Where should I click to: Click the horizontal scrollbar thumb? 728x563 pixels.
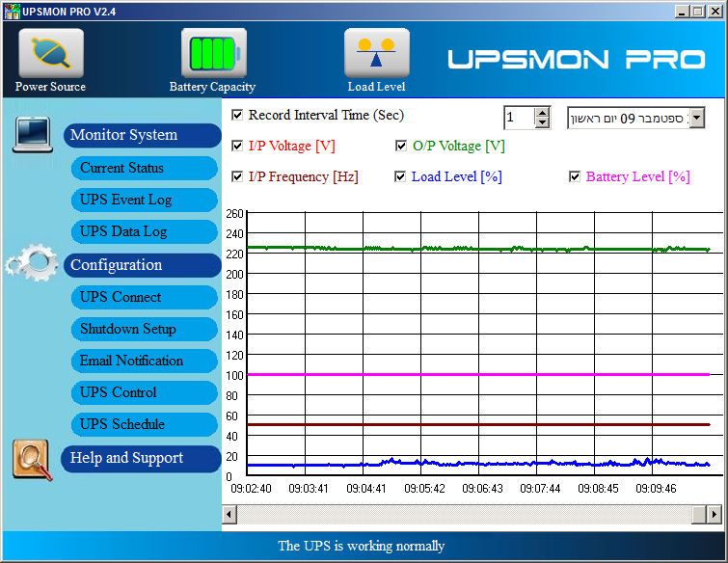tap(699, 514)
